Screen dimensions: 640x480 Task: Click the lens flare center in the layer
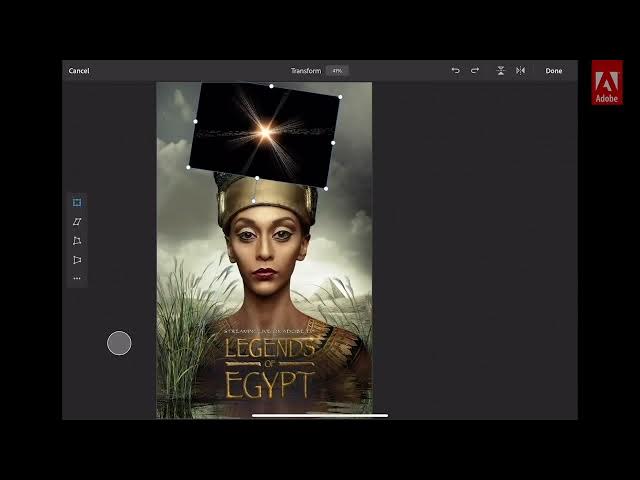(x=265, y=131)
